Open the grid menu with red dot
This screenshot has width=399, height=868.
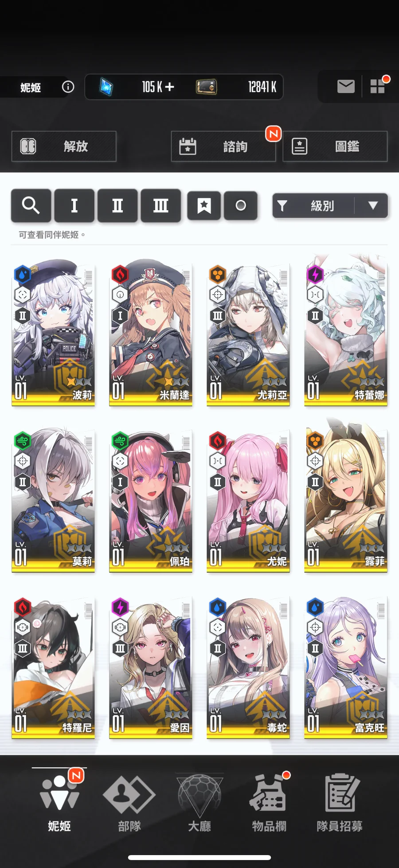[377, 86]
